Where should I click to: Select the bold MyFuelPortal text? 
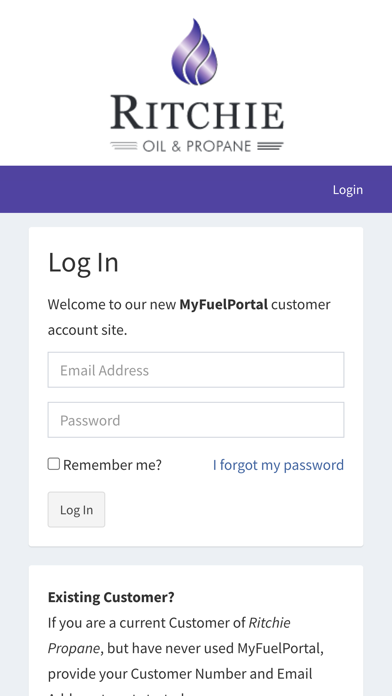point(223,304)
